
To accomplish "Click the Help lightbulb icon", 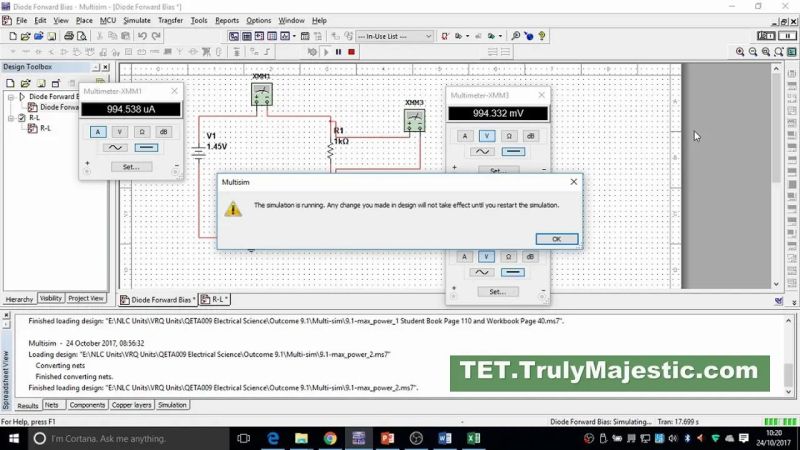I will point(542,36).
